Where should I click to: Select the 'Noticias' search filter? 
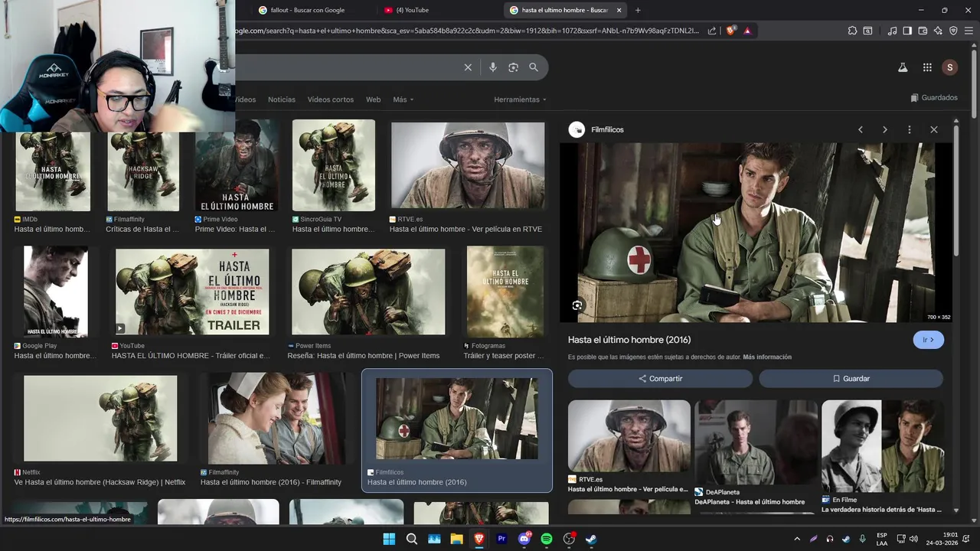282,99
